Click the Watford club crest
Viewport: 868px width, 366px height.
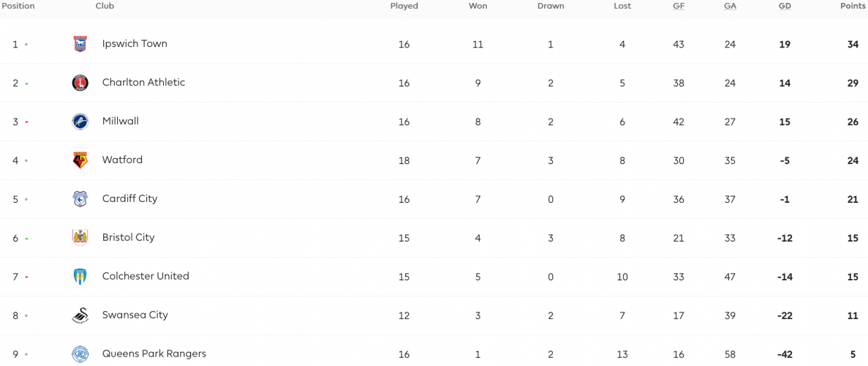[80, 160]
